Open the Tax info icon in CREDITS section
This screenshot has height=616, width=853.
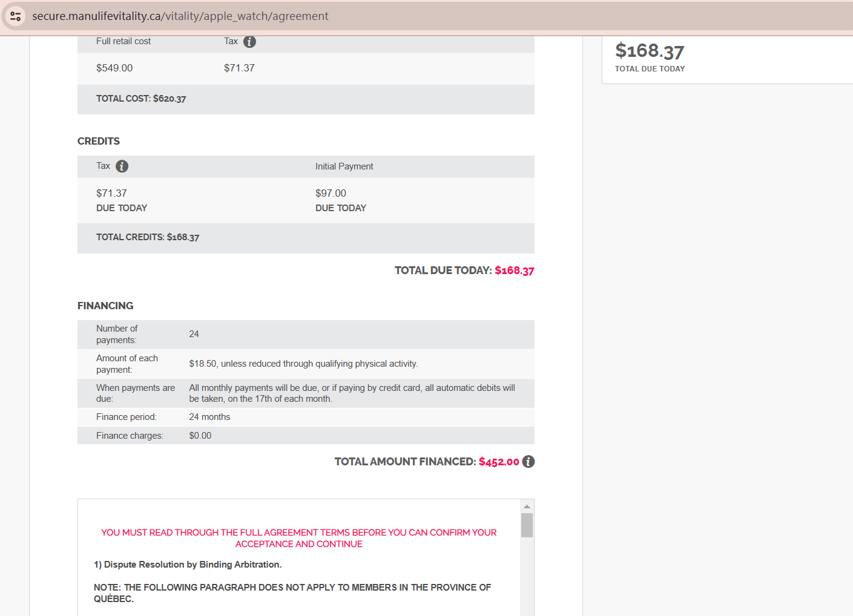click(x=122, y=166)
